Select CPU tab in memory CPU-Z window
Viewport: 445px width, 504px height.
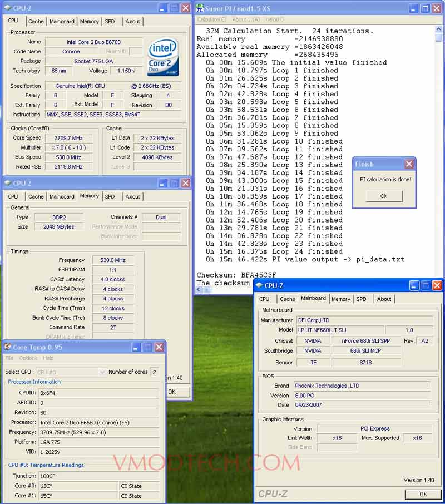(13, 197)
